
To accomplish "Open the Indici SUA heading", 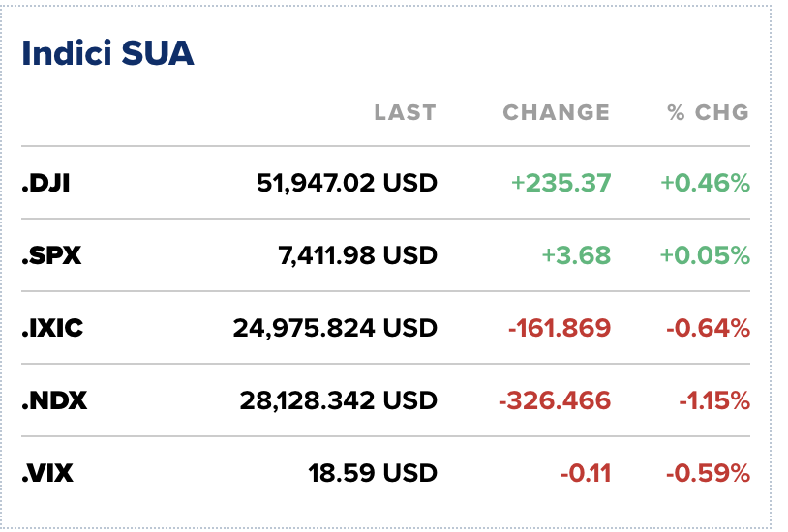I will tap(107, 53).
